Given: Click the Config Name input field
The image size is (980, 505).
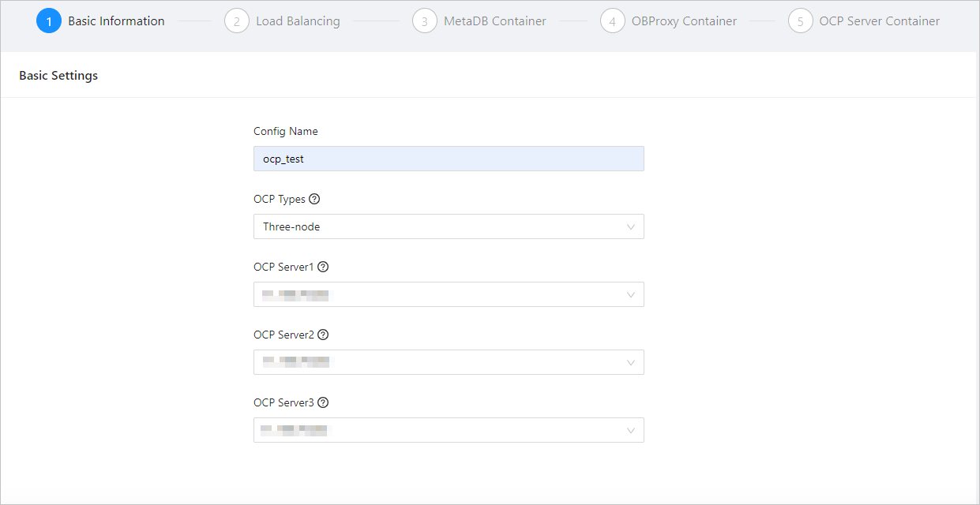Looking at the screenshot, I should 449,159.
